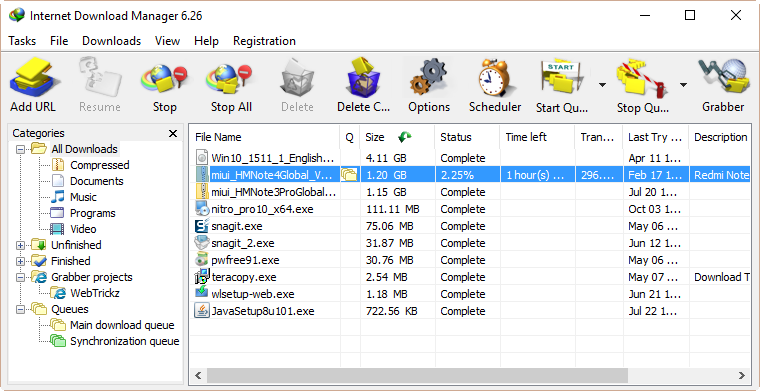Image resolution: width=760 pixels, height=391 pixels.
Task: Click the IDM icon in the title bar
Action: (x=16, y=16)
